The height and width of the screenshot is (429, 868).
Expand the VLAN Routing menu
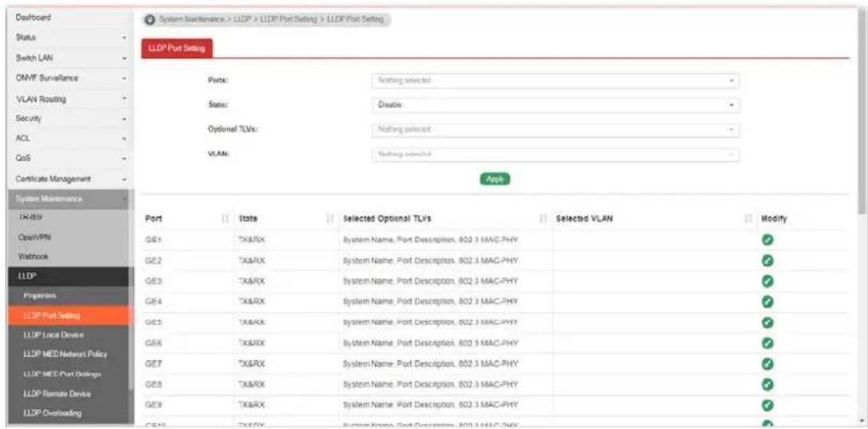tap(69, 99)
